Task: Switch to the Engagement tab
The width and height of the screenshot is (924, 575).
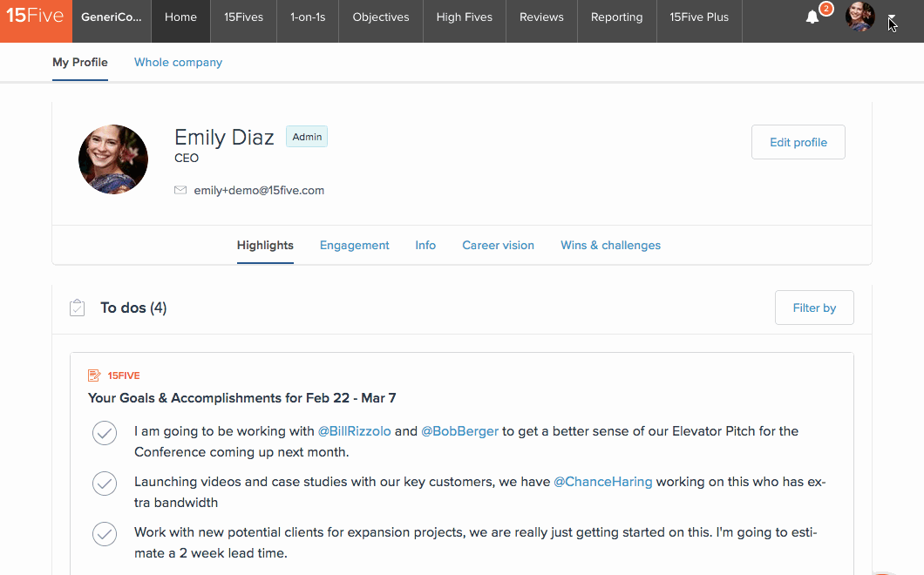Action: [354, 246]
